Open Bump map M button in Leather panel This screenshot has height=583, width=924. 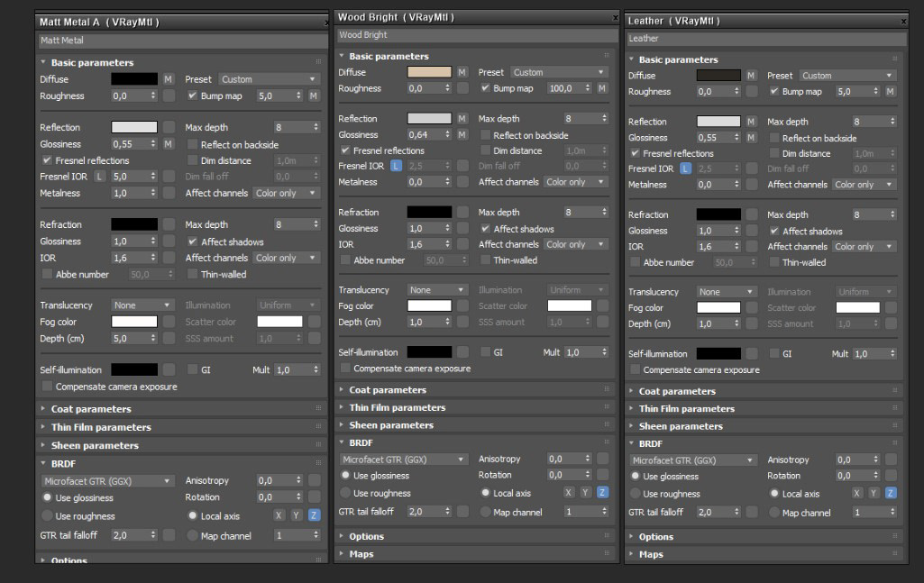coord(891,91)
